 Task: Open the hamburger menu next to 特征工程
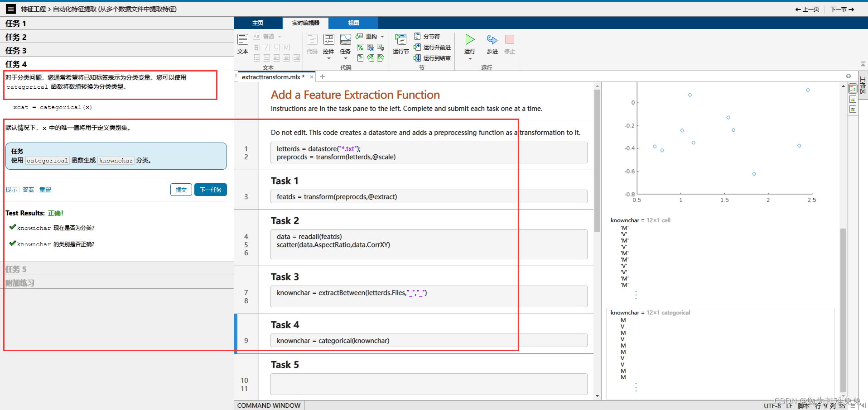[11, 9]
